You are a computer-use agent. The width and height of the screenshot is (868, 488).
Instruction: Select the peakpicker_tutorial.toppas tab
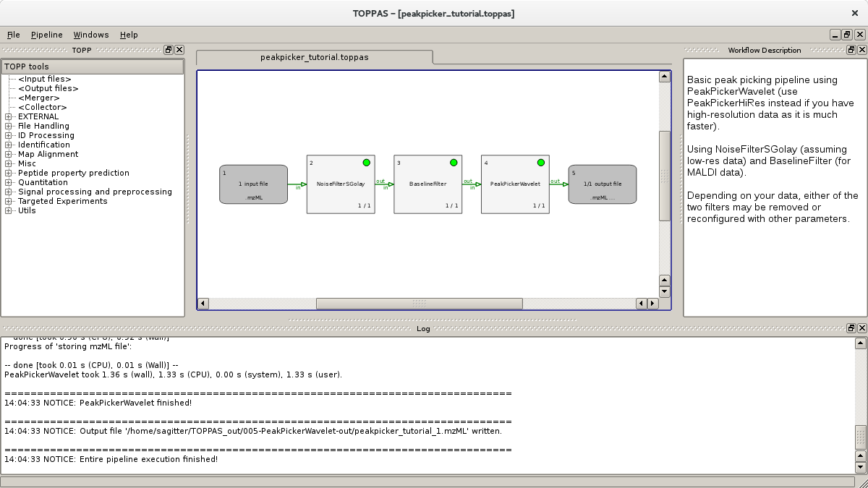pyautogui.click(x=315, y=56)
